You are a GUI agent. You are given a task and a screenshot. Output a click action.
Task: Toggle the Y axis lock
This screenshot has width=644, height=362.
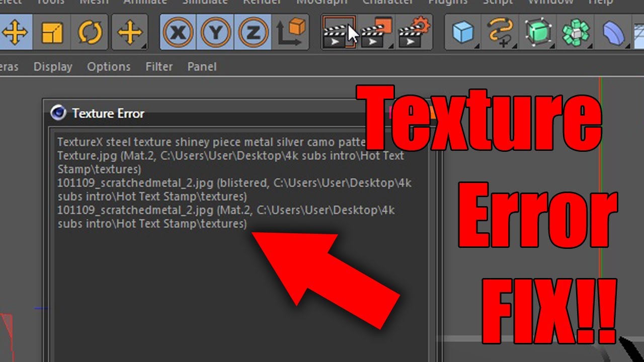[215, 32]
